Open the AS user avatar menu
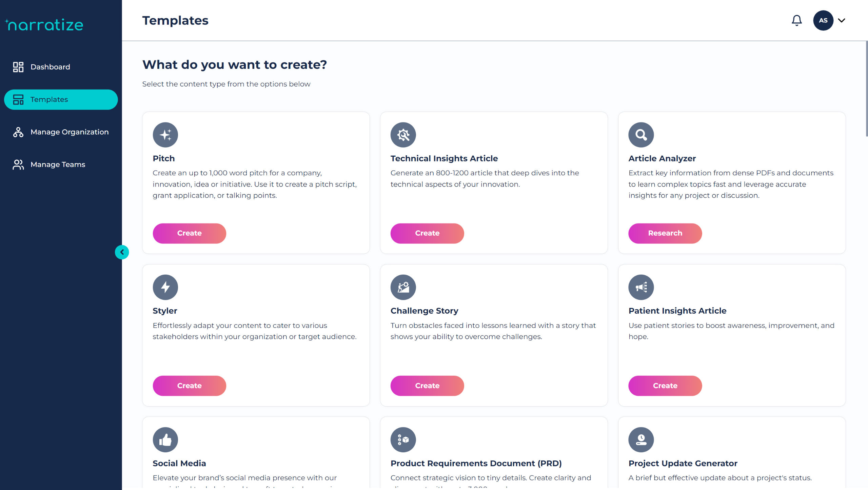868x490 pixels. (823, 20)
